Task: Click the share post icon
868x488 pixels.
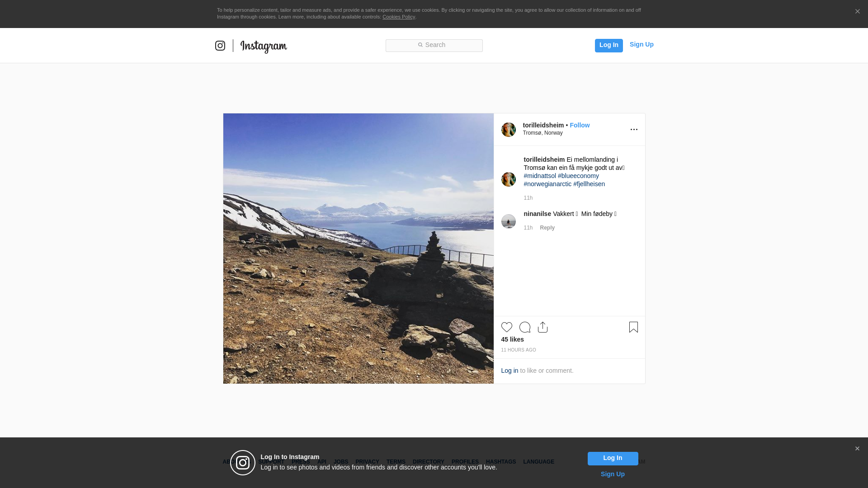Action: pos(542,327)
